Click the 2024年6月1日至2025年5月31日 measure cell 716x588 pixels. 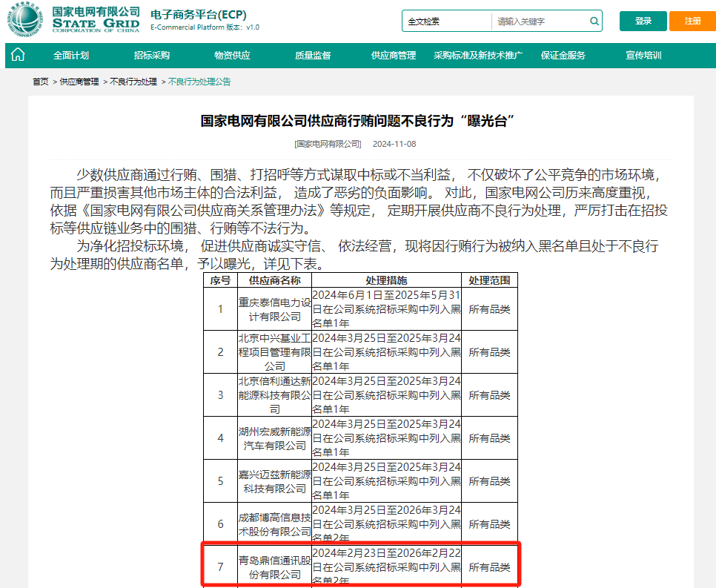tap(386, 309)
